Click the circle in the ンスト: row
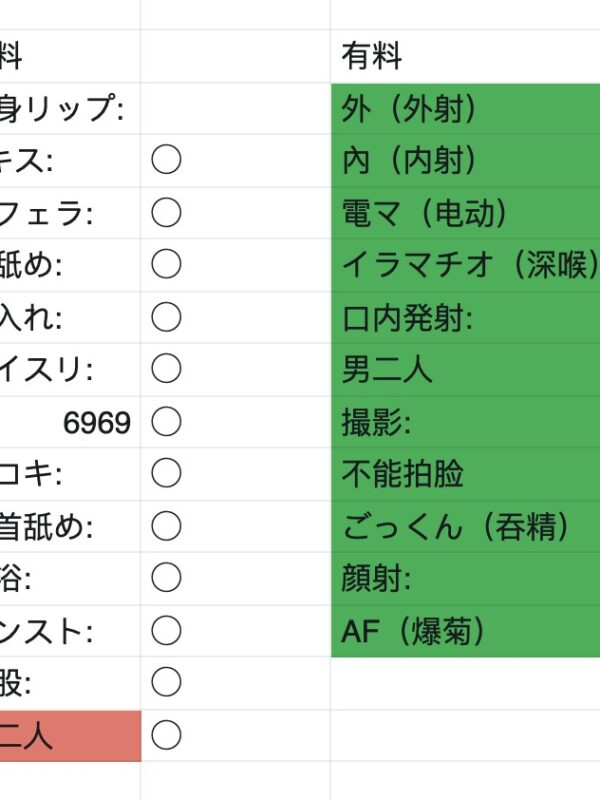 pos(166,631)
